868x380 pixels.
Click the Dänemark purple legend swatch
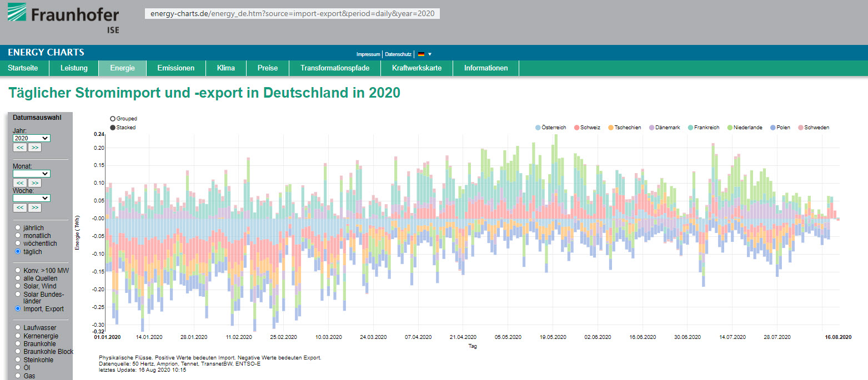tap(651, 128)
